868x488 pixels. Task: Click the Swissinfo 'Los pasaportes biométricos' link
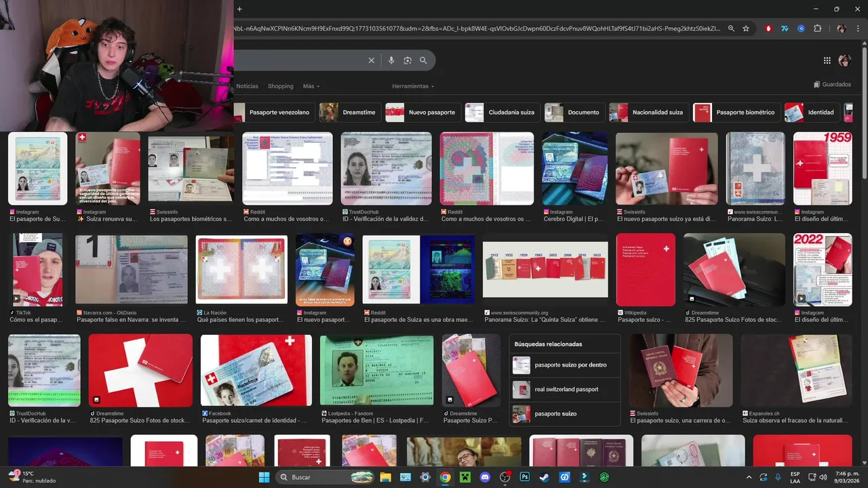(191, 220)
